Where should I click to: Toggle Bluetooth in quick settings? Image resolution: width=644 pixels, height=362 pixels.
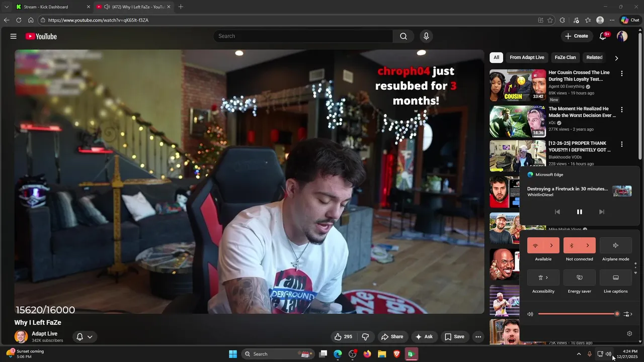pos(572,245)
